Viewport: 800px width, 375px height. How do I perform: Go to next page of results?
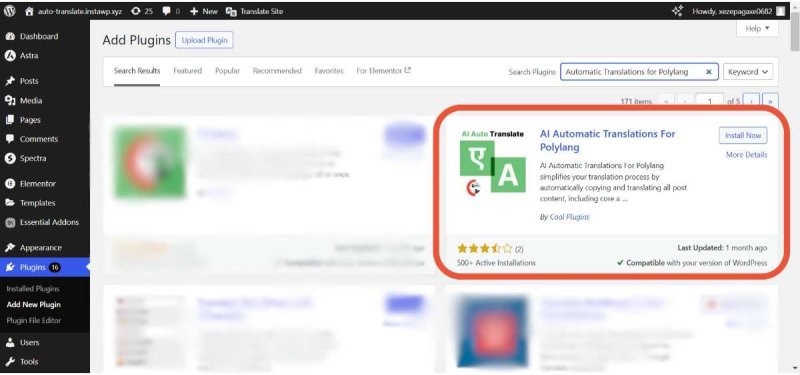click(751, 101)
